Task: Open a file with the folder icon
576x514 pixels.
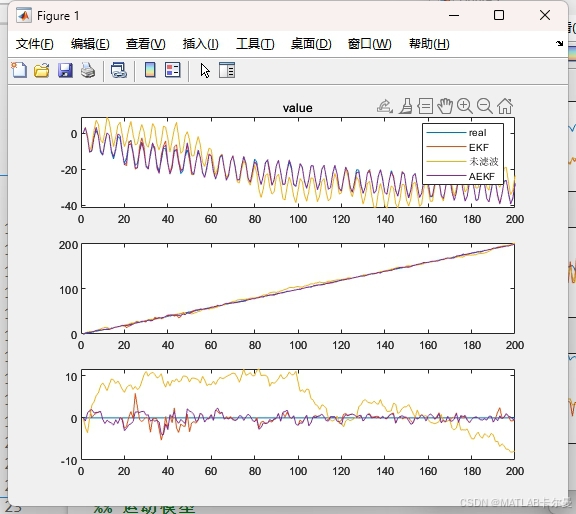Action: (x=42, y=70)
